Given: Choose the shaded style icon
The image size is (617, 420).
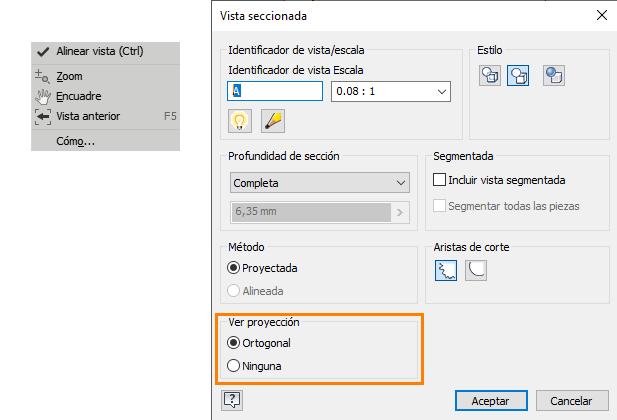Looking at the screenshot, I should (x=555, y=76).
